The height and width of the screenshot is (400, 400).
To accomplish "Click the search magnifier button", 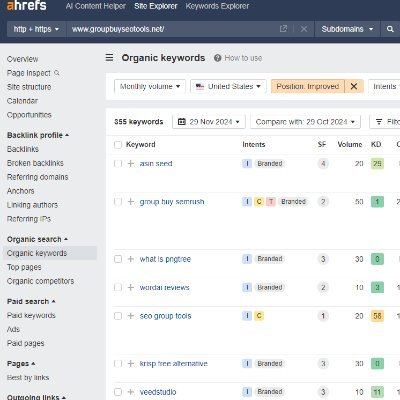I will point(390,29).
